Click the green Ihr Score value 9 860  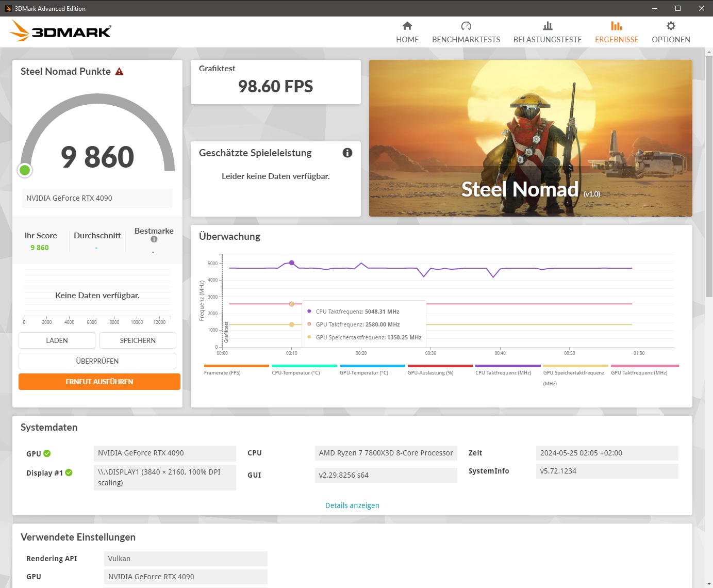click(x=40, y=248)
